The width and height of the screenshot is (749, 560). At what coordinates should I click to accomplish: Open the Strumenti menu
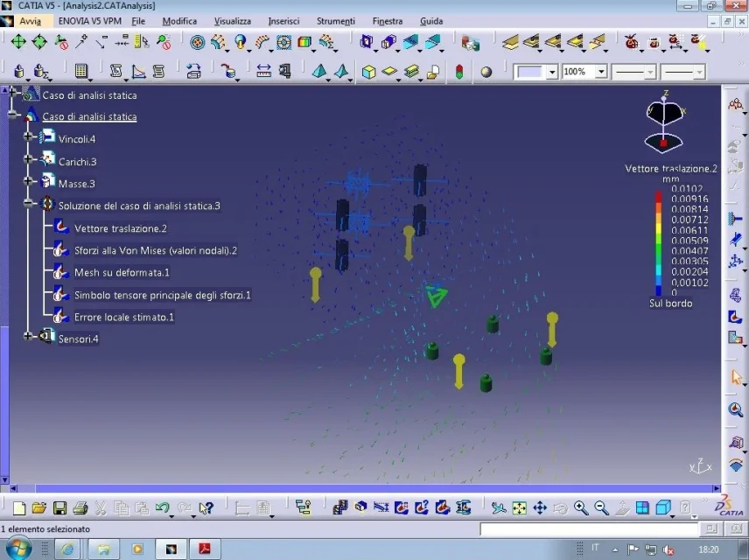335,21
